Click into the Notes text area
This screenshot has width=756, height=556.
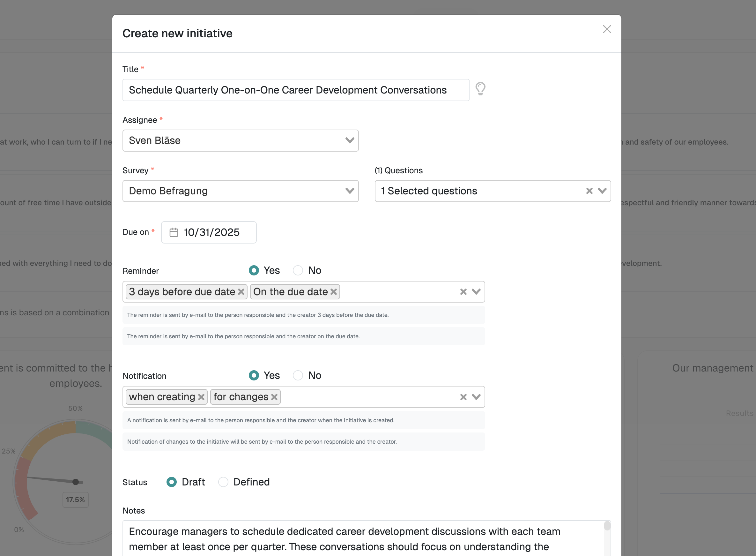tap(363, 538)
